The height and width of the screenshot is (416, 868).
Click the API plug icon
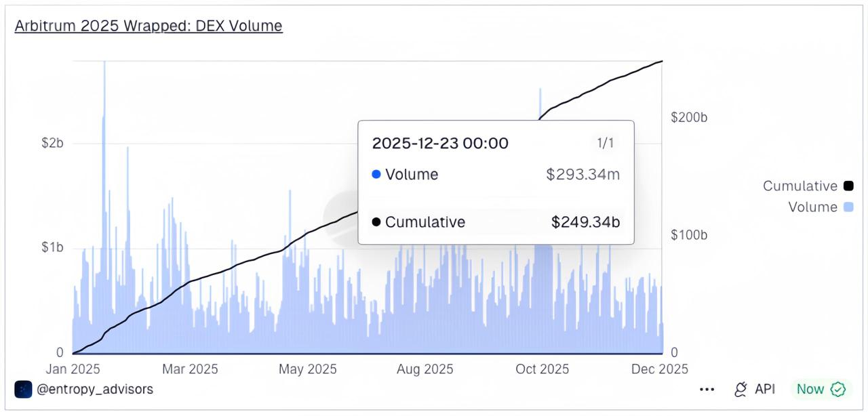tap(741, 389)
